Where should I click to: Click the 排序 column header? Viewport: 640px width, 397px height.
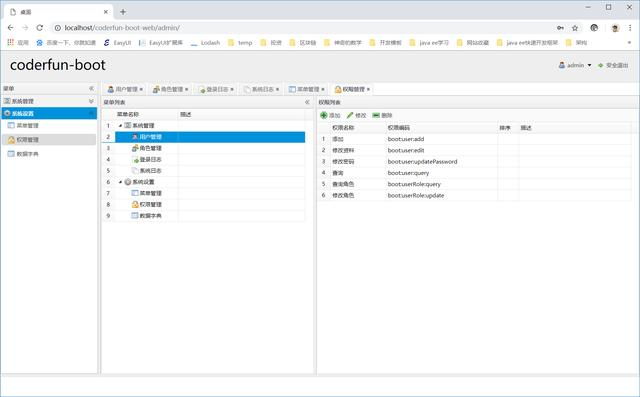(508, 128)
